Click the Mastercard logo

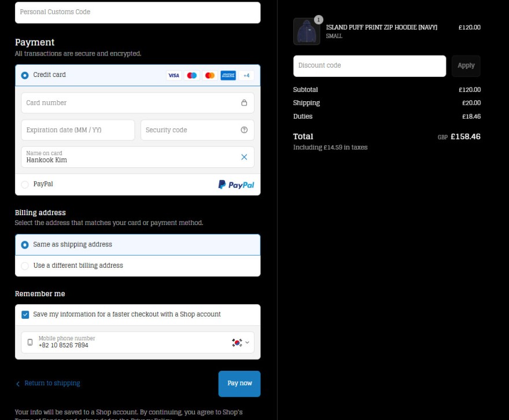click(x=210, y=75)
